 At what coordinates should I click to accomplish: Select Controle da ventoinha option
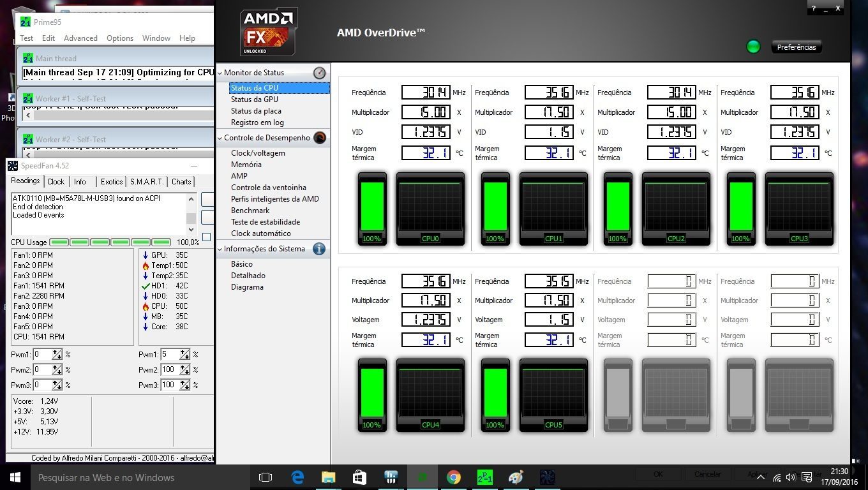[269, 188]
